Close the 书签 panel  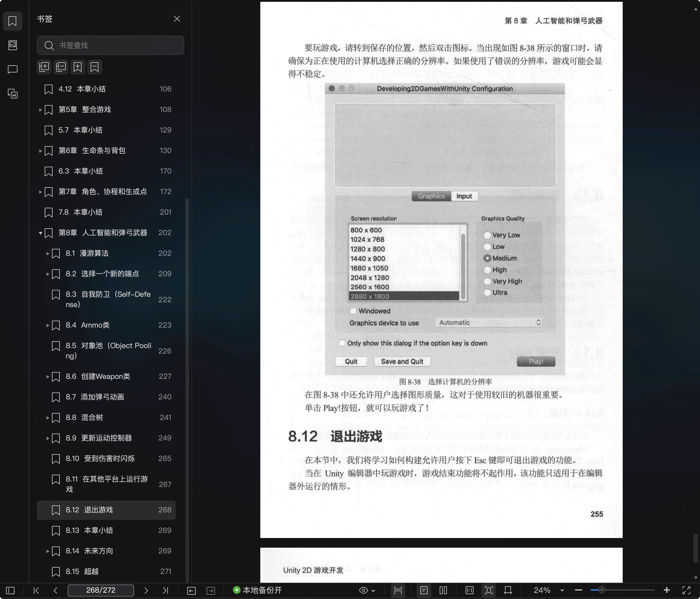click(177, 19)
